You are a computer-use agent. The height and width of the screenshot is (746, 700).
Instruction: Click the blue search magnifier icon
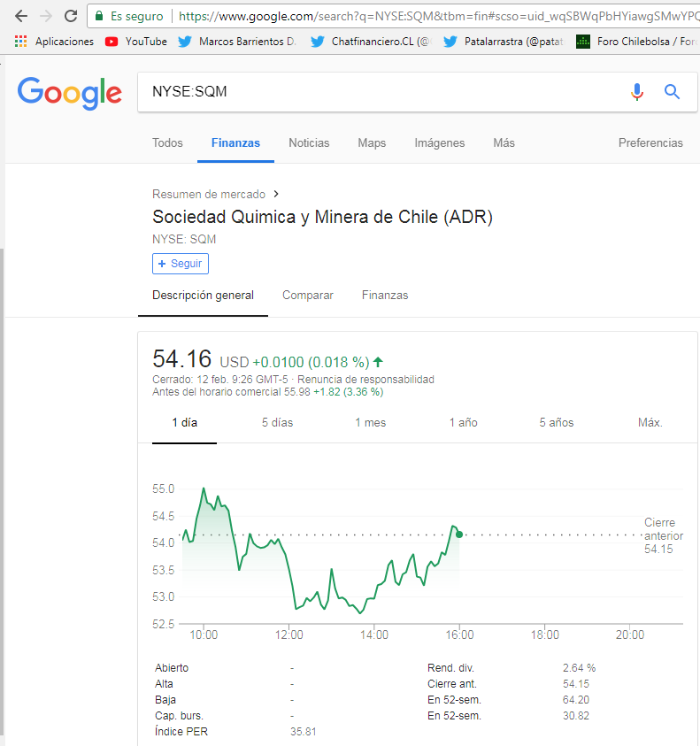coord(672,91)
